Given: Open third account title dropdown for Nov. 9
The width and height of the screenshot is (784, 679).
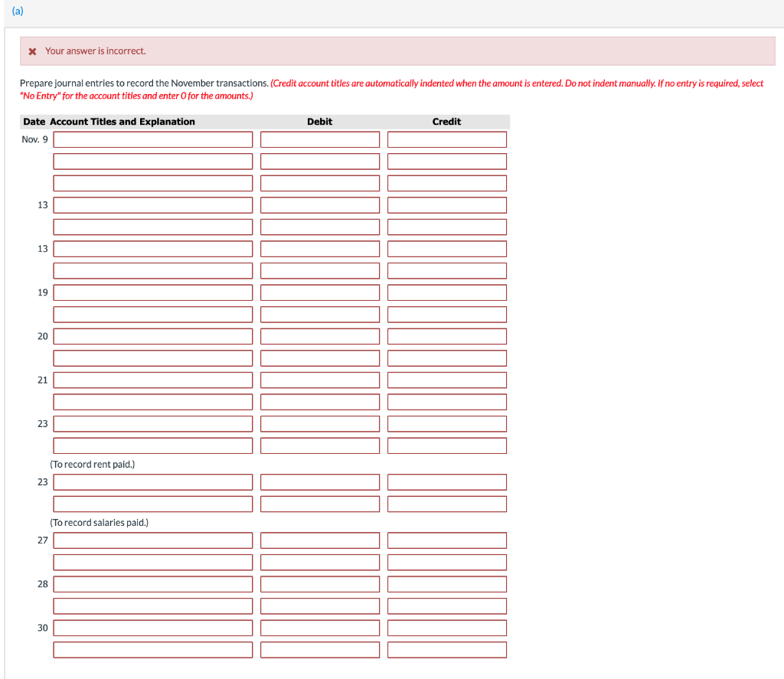Looking at the screenshot, I should (152, 183).
